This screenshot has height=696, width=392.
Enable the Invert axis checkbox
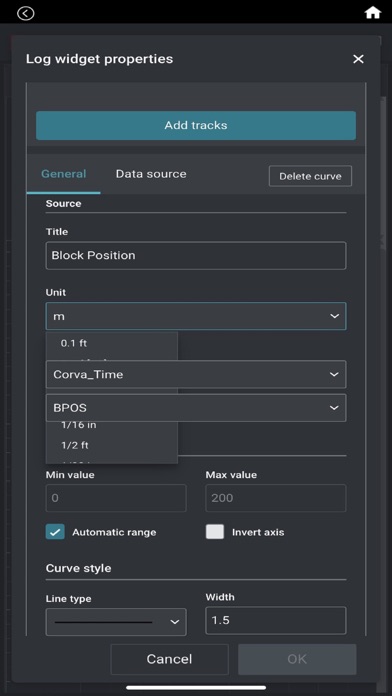click(215, 532)
